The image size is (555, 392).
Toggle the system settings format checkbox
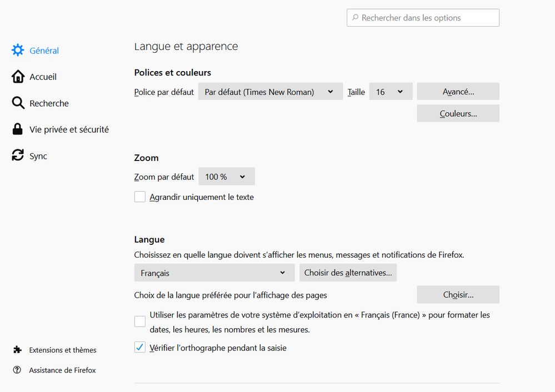(140, 321)
